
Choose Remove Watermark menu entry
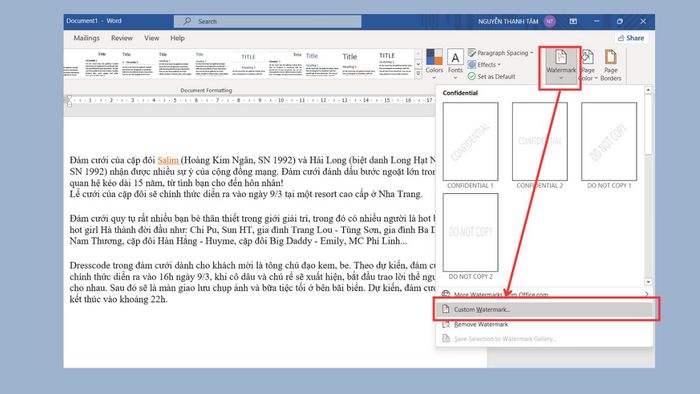(x=544, y=324)
